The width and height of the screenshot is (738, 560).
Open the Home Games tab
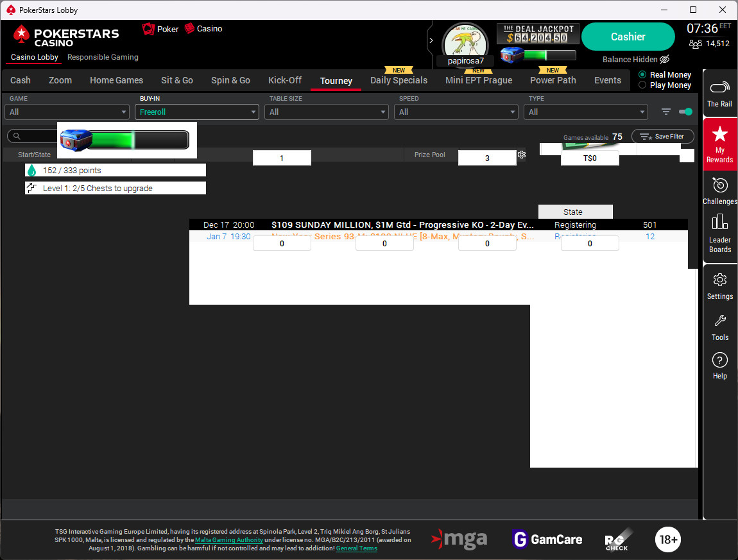tap(116, 80)
